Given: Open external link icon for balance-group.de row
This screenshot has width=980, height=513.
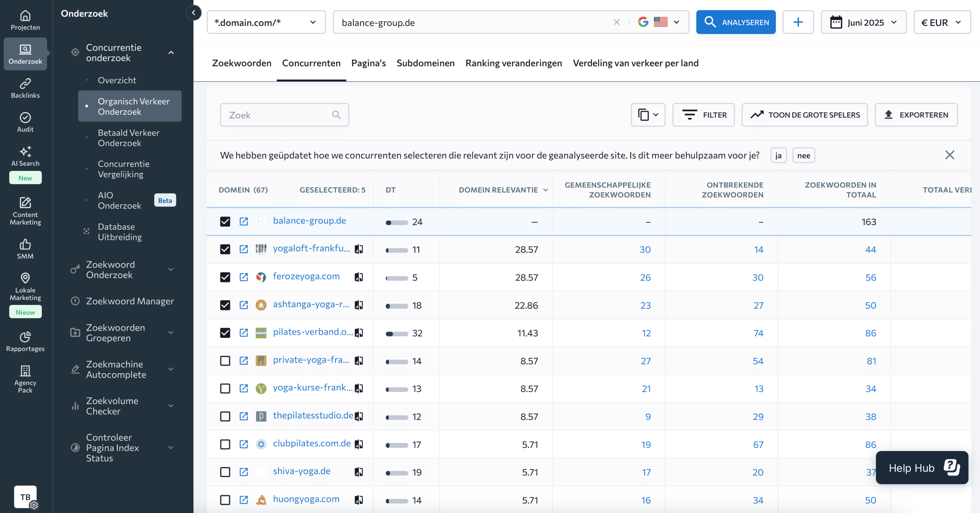Looking at the screenshot, I should [x=244, y=221].
